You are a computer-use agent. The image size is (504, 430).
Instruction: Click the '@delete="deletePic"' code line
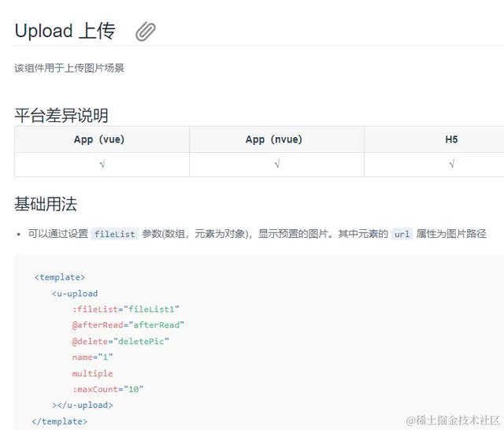pos(120,341)
